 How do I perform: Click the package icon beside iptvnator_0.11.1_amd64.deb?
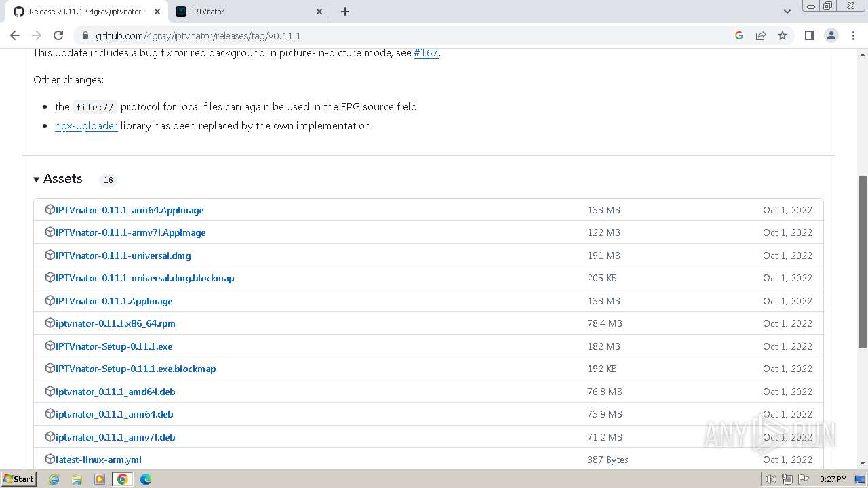point(50,392)
